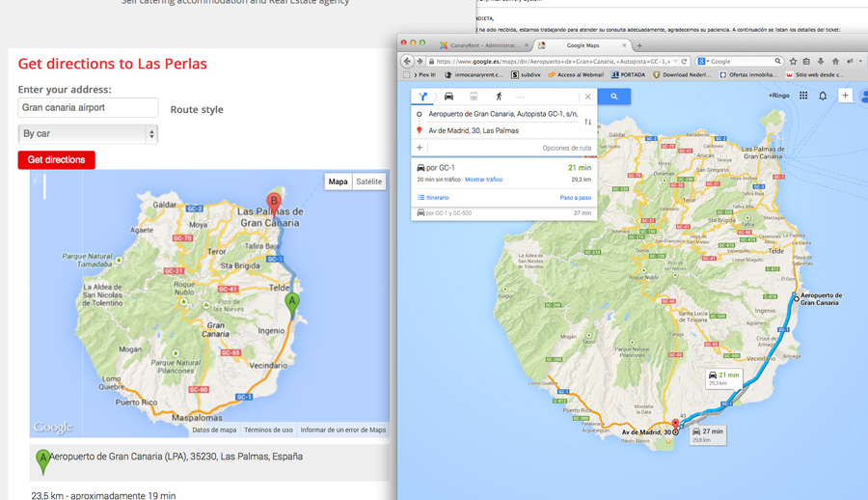Open a new browser tab
The height and width of the screenshot is (500, 868).
(639, 45)
